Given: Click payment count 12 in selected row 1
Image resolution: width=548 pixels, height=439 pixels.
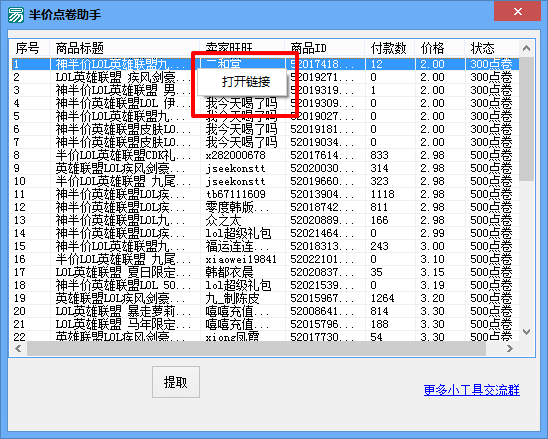Looking at the screenshot, I should [377, 64].
